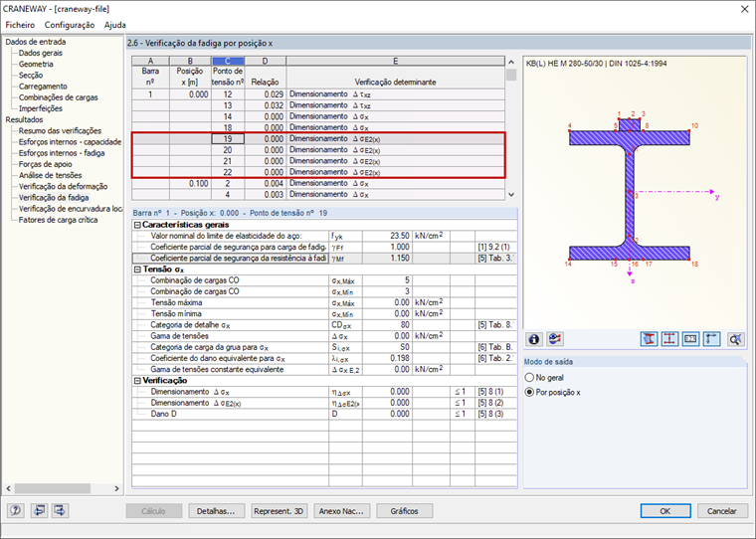Click the 'Detalhas...' button

click(x=216, y=511)
